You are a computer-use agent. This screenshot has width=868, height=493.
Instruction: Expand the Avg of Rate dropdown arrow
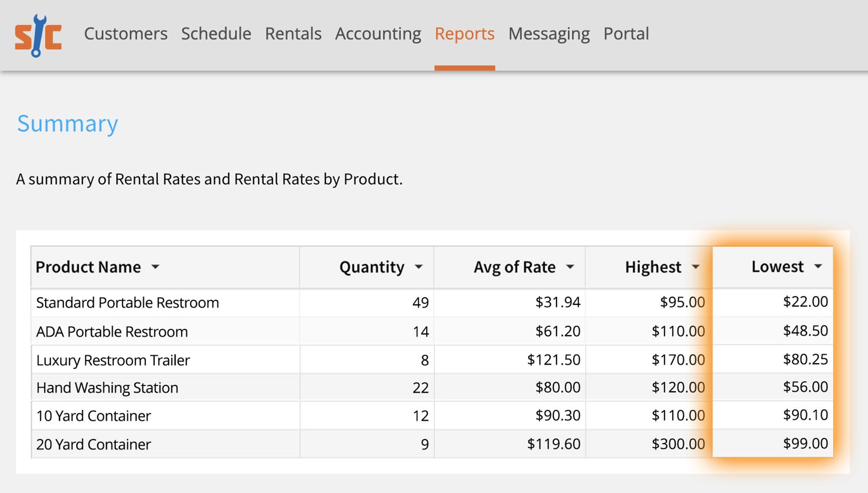point(570,267)
